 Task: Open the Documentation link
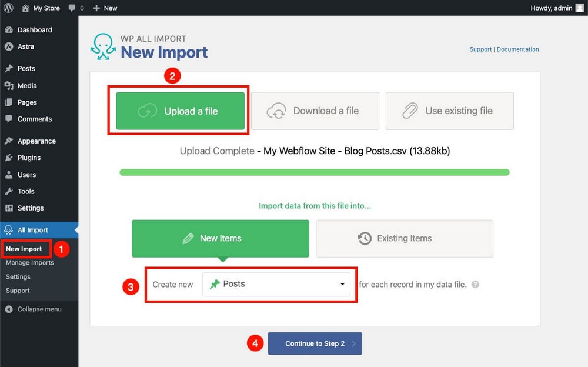click(x=517, y=49)
